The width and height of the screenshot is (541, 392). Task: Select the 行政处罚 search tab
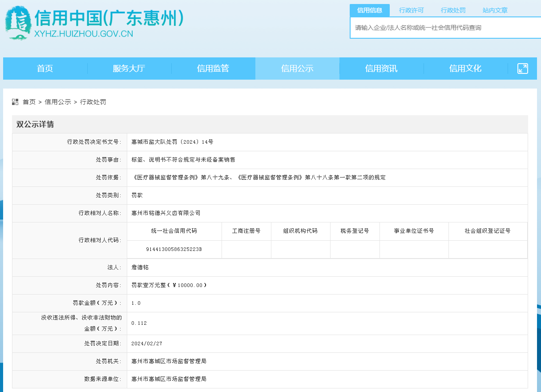click(453, 10)
